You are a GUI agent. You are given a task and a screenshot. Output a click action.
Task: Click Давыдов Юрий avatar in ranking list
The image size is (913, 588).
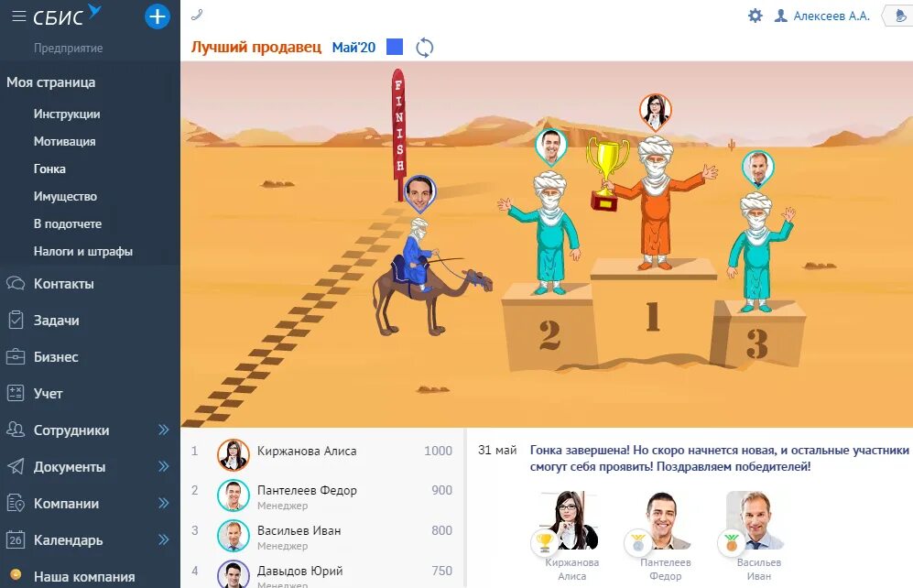tap(234, 573)
